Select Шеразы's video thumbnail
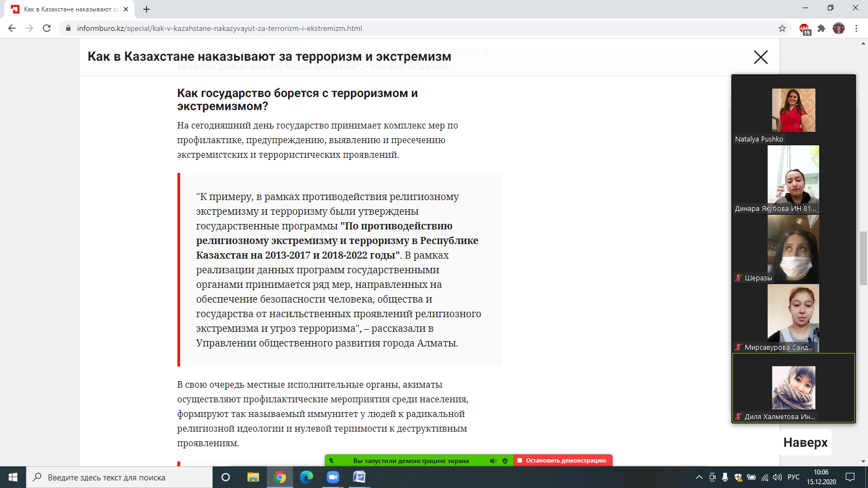 point(794,249)
